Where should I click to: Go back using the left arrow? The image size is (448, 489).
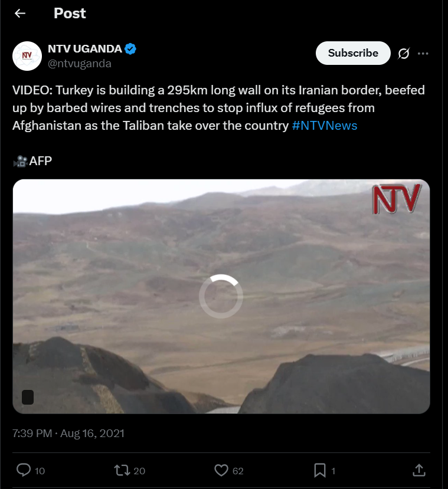(20, 13)
